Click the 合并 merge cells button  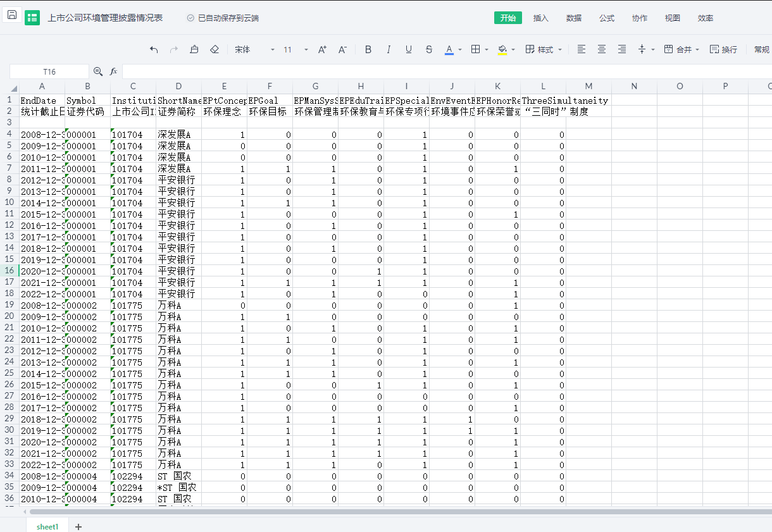(x=678, y=49)
